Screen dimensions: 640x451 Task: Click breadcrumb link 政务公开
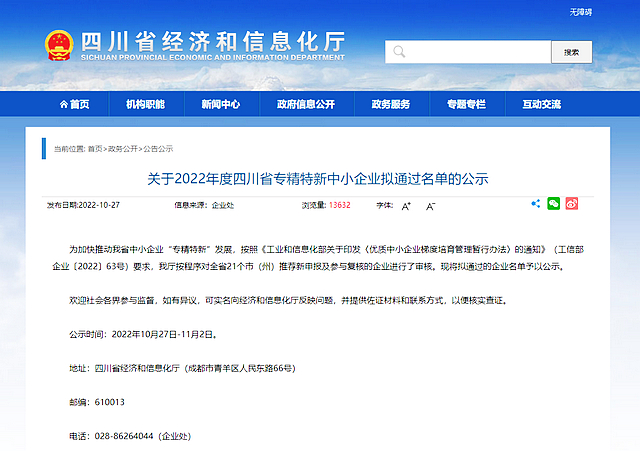(122, 149)
